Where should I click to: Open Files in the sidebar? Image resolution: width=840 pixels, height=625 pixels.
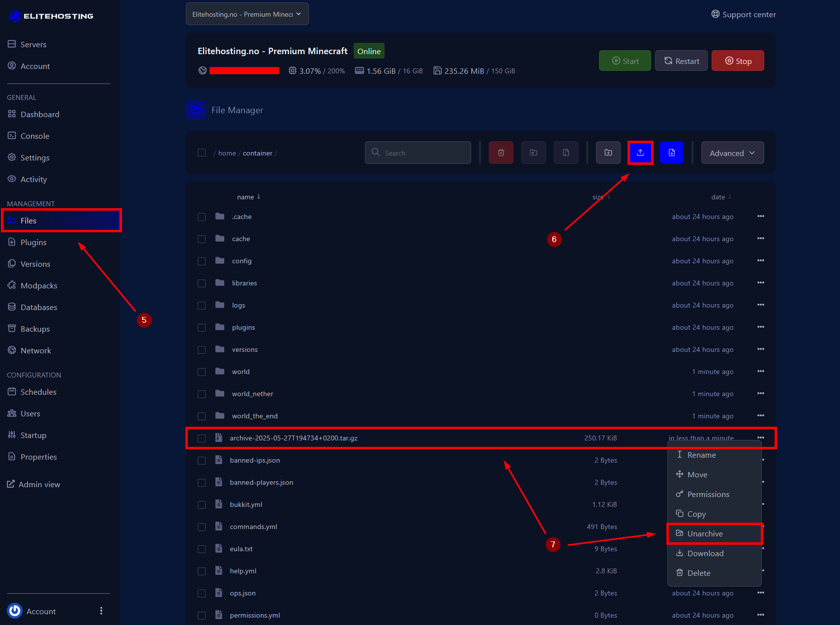pyautogui.click(x=61, y=220)
